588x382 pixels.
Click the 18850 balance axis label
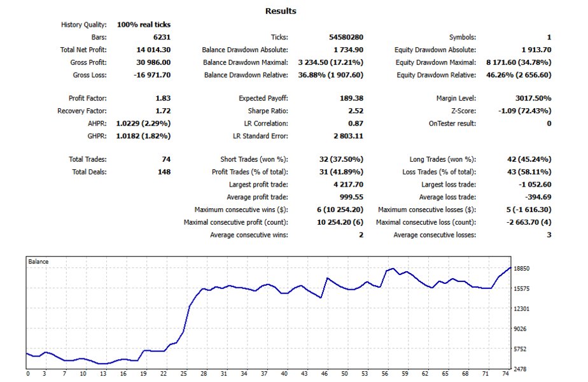point(521,268)
